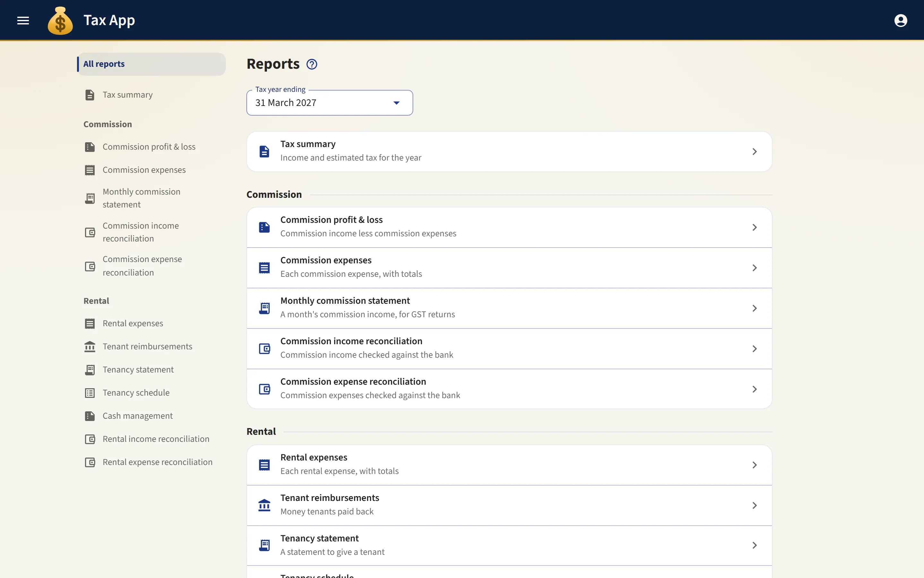Expand Tax summary card via its chevron
The image size is (924, 578).
[x=755, y=152]
